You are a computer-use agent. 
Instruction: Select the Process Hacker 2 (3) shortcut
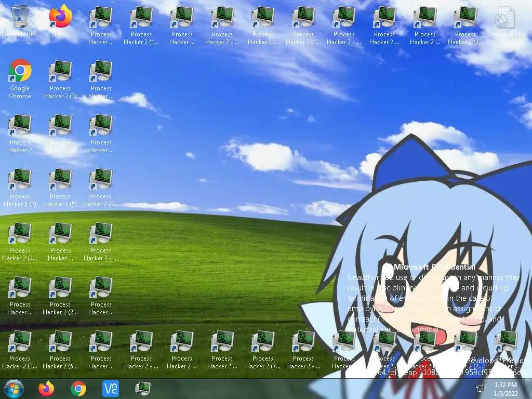60,79
